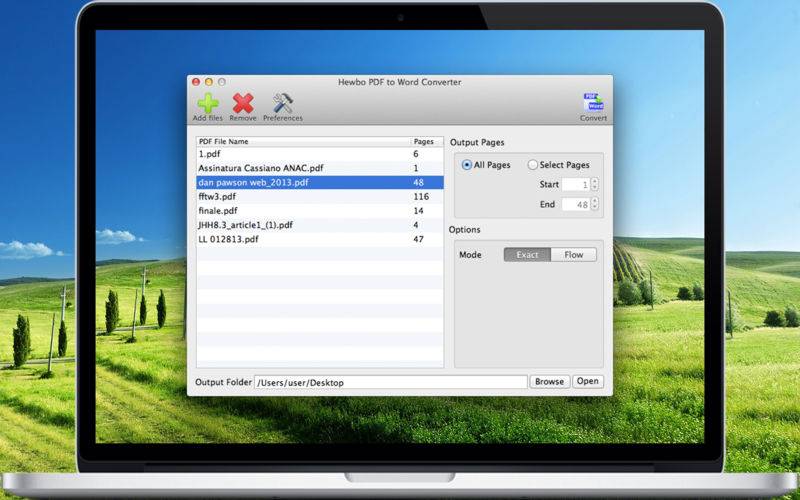Select the fftw3.pdf file
Image resolution: width=800 pixels, height=500 pixels.
(320, 197)
